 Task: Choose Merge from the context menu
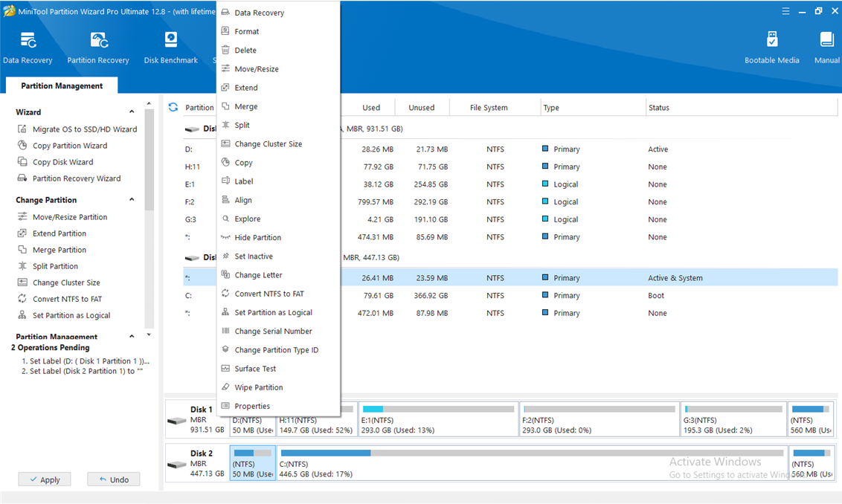pos(278,107)
